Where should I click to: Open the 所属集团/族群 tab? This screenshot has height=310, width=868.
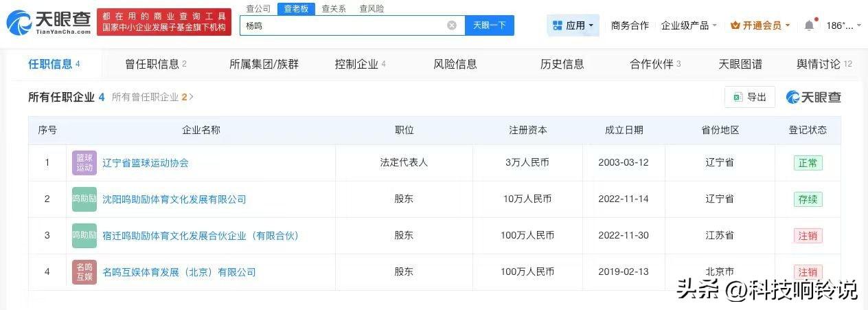tap(264, 64)
